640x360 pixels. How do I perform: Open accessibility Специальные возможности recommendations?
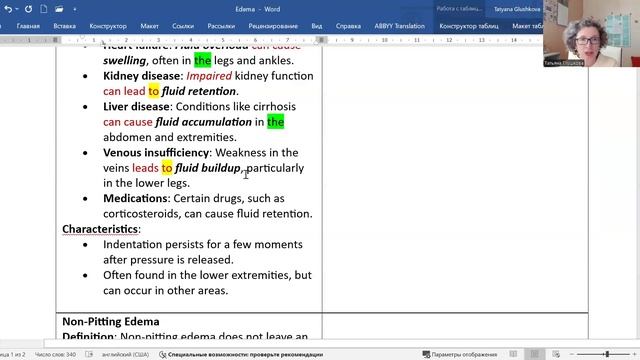245,354
